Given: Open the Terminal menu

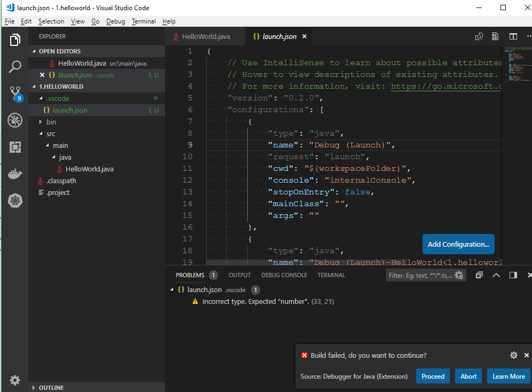Looking at the screenshot, I should [x=144, y=21].
